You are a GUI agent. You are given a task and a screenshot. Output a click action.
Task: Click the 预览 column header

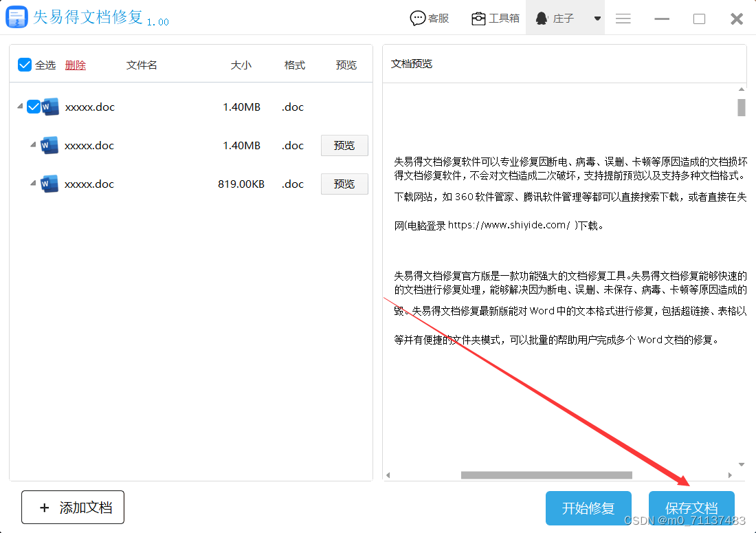pyautogui.click(x=346, y=65)
